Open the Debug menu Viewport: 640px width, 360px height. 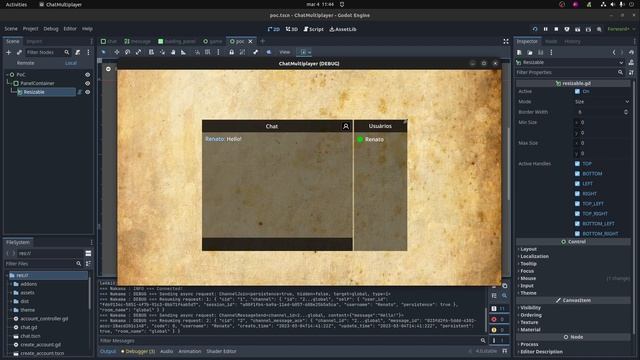click(51, 29)
